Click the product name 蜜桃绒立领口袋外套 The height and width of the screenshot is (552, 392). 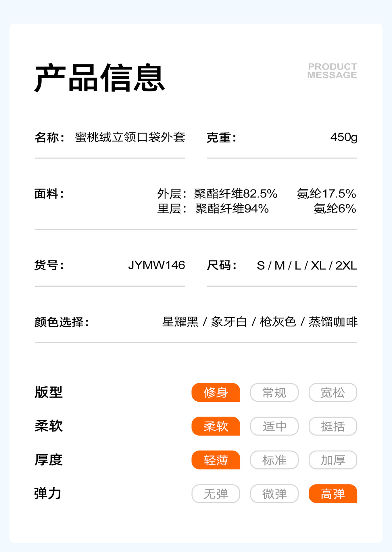tap(130, 137)
